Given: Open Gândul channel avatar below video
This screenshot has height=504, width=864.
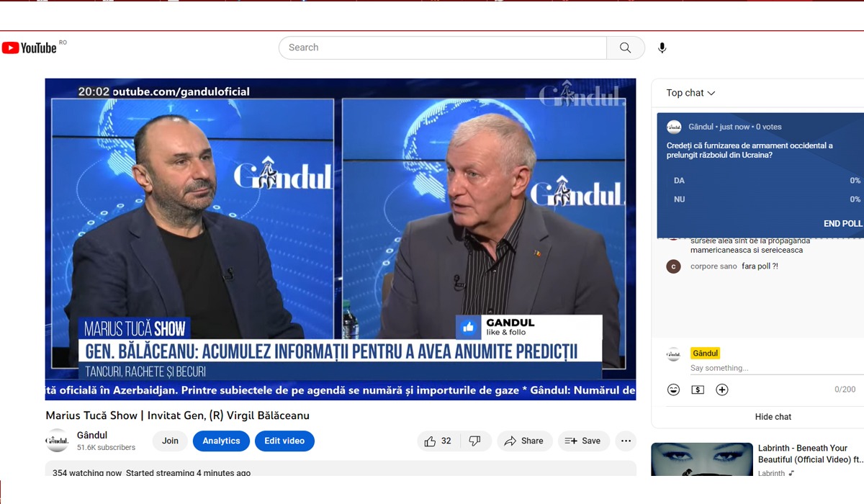Looking at the screenshot, I should click(x=57, y=441).
